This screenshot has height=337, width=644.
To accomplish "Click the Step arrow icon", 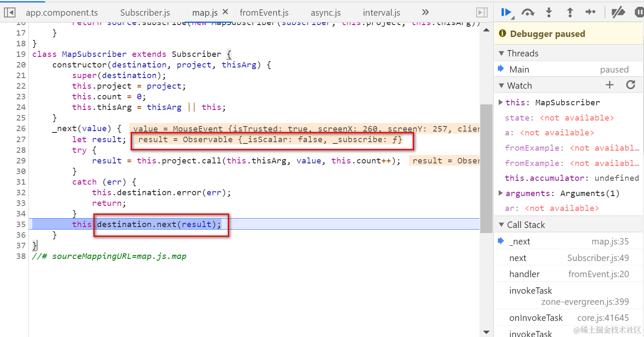I will tap(591, 12).
